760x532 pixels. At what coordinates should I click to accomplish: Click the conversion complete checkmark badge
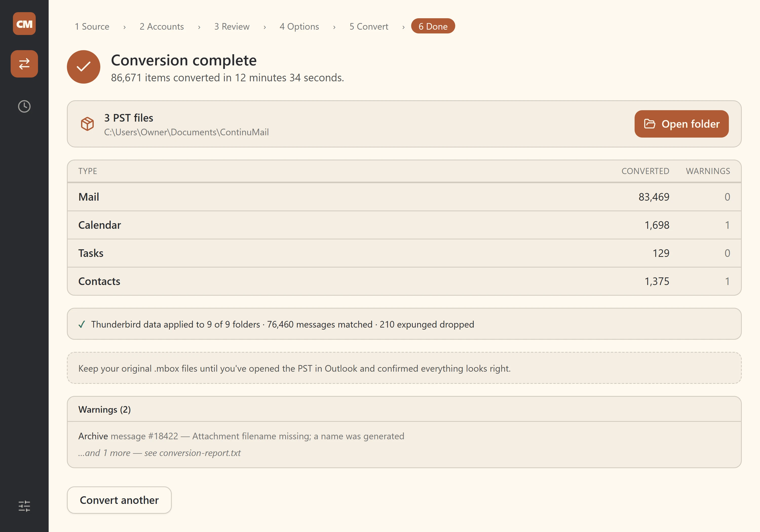click(83, 67)
